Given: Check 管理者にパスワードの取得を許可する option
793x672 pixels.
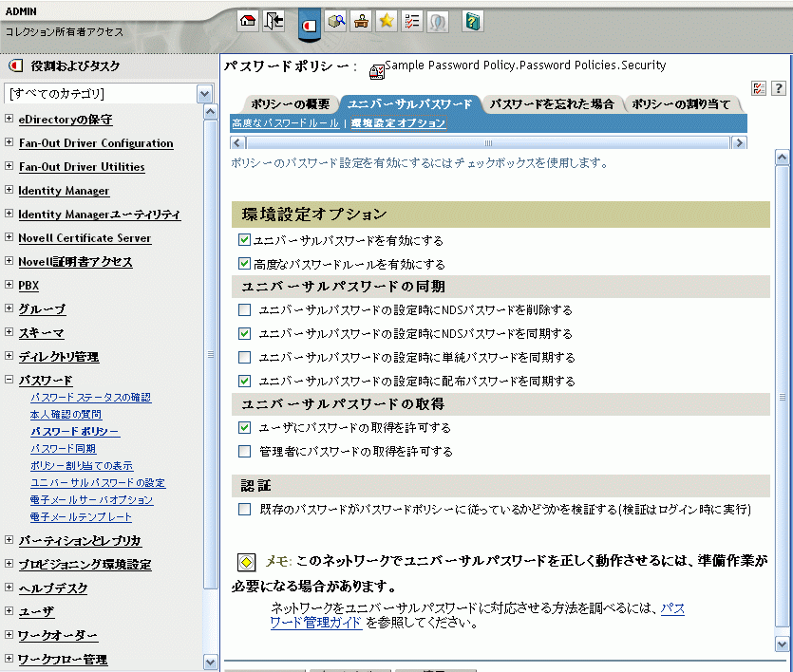Looking at the screenshot, I should point(245,452).
